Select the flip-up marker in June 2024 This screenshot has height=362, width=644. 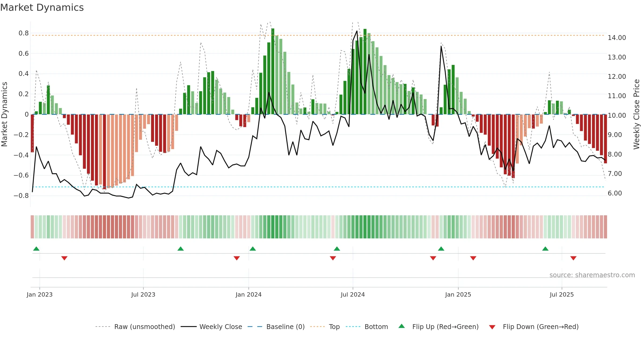(337, 249)
